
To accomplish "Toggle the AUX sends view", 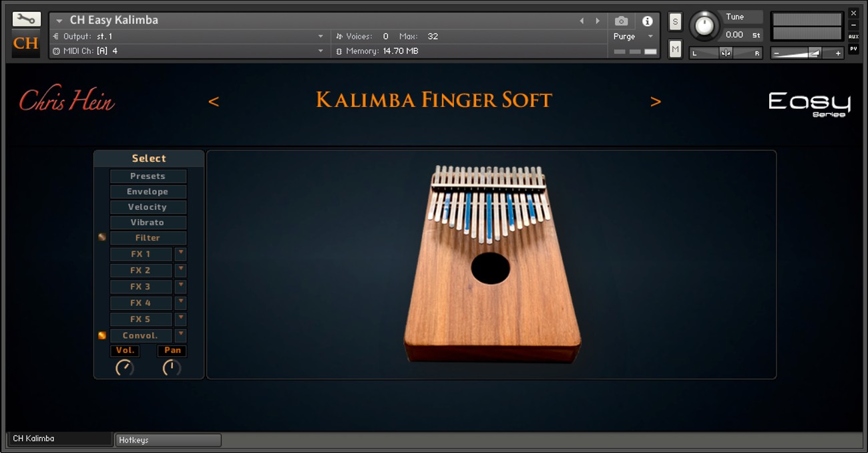I will pos(853,37).
